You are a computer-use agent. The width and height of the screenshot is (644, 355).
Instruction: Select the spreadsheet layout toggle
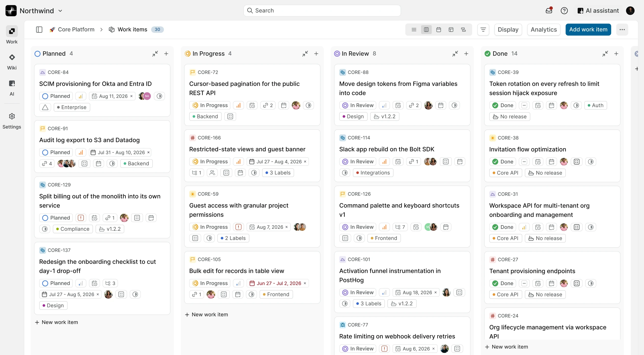pyautogui.click(x=451, y=30)
